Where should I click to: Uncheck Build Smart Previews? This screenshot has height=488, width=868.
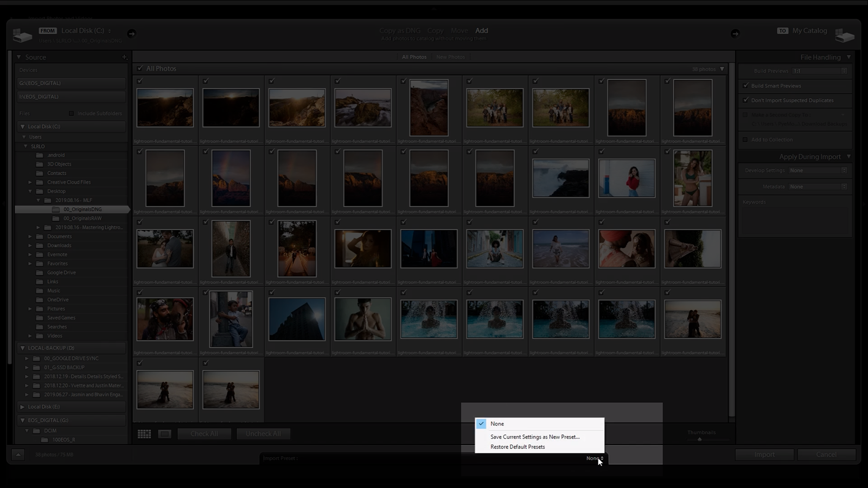[x=745, y=85]
